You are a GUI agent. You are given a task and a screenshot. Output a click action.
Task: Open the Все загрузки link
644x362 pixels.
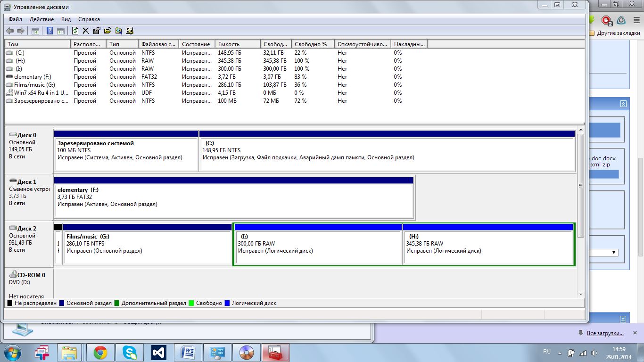click(x=605, y=333)
